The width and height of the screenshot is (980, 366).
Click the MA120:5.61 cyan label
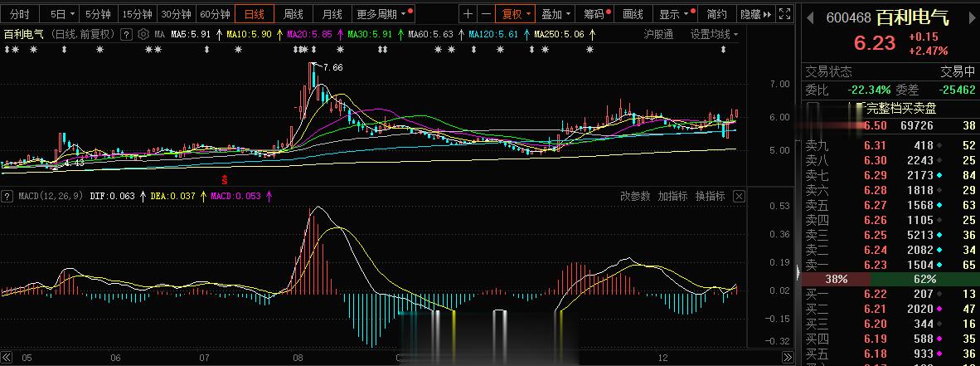click(494, 34)
